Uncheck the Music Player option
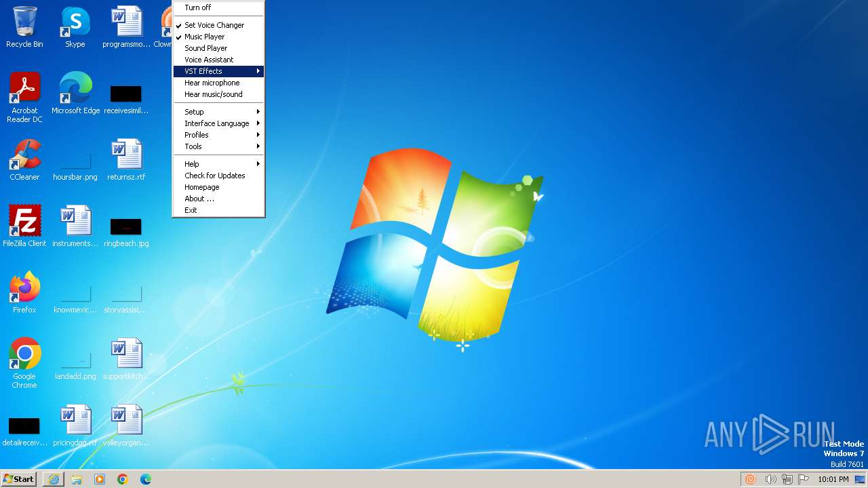 coord(218,37)
